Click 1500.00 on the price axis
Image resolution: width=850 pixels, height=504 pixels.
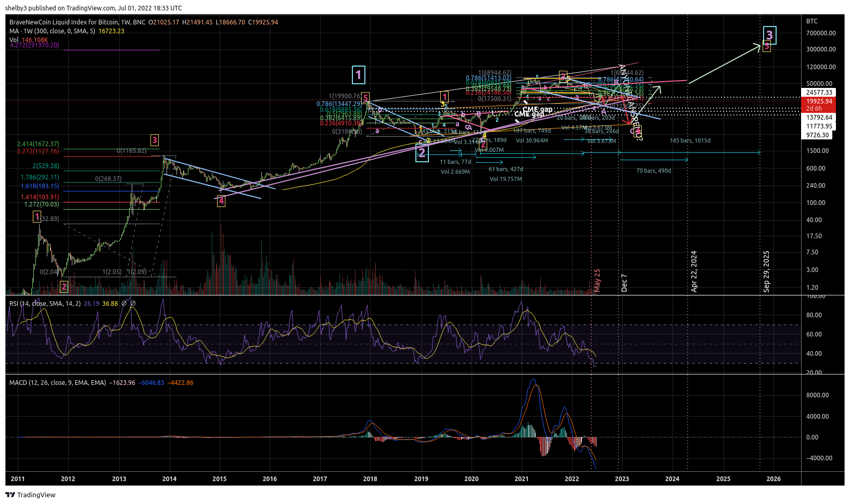(817, 151)
